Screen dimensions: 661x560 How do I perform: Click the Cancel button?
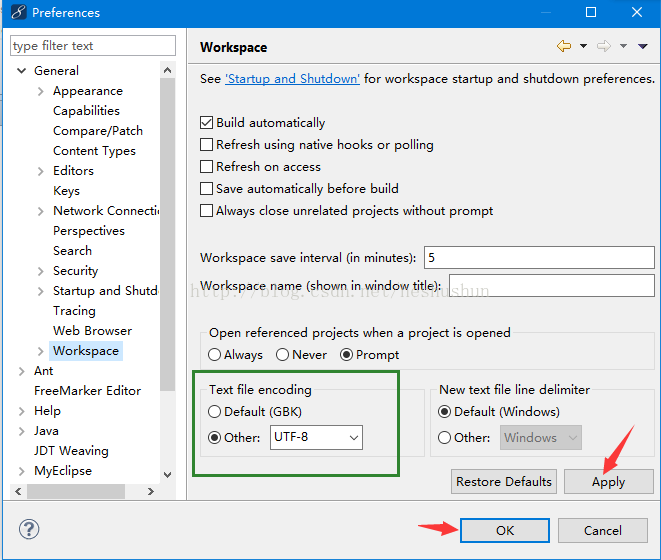tap(603, 530)
